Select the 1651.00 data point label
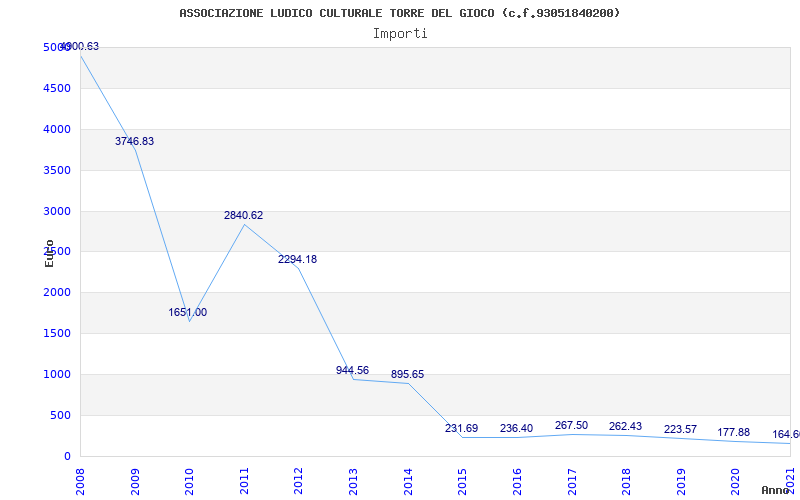The width and height of the screenshot is (800, 500). [188, 312]
